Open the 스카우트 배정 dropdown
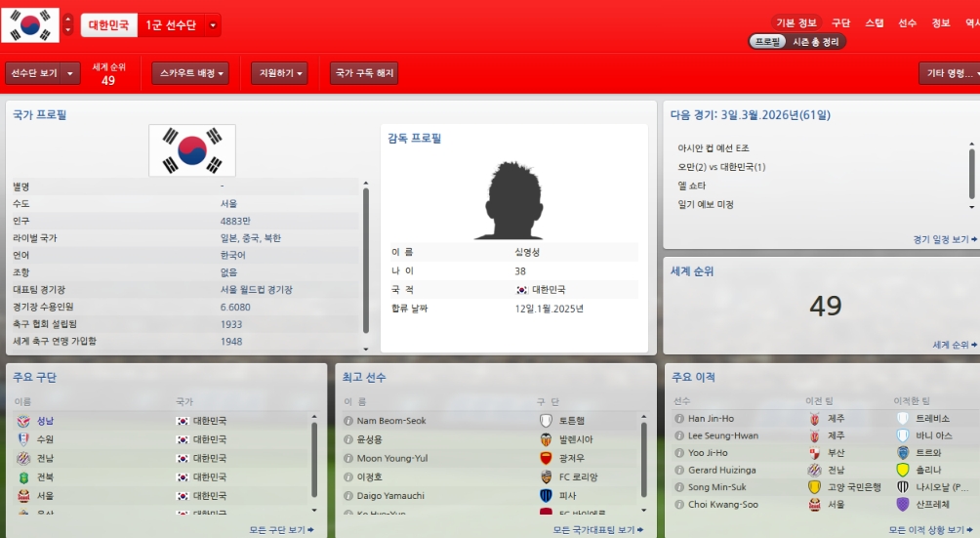Image resolution: width=980 pixels, height=538 pixels. 190,73
